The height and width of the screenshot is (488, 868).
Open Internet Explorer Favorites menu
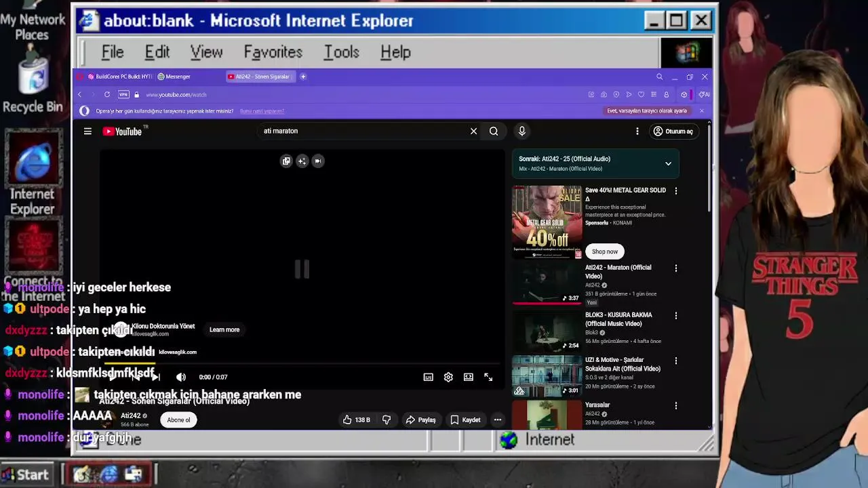(273, 52)
